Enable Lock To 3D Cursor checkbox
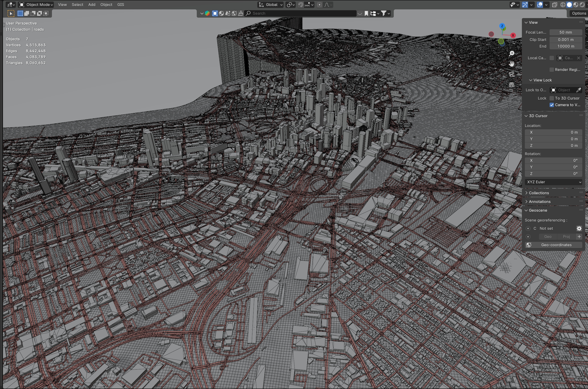This screenshot has width=588, height=389. point(552,98)
